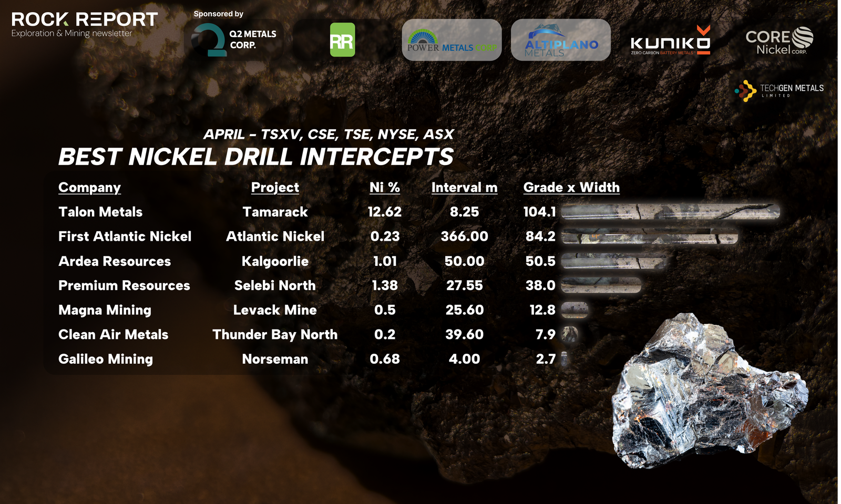
Task: Click the Selebi North project name
Action: pyautogui.click(x=275, y=285)
